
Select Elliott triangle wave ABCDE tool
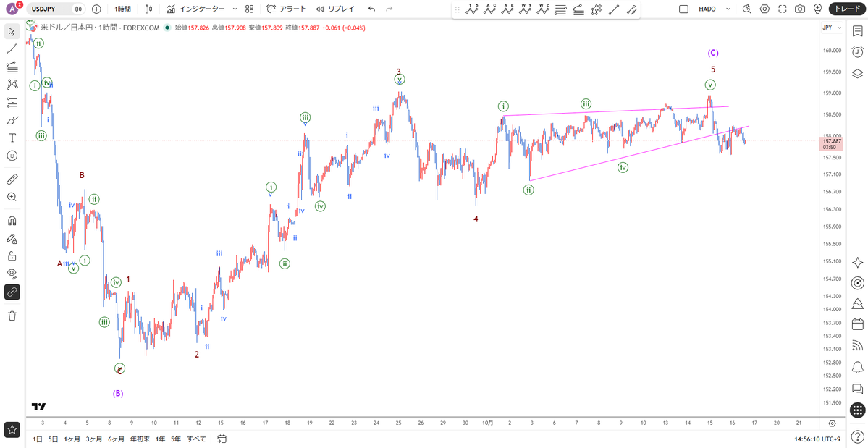coord(507,9)
